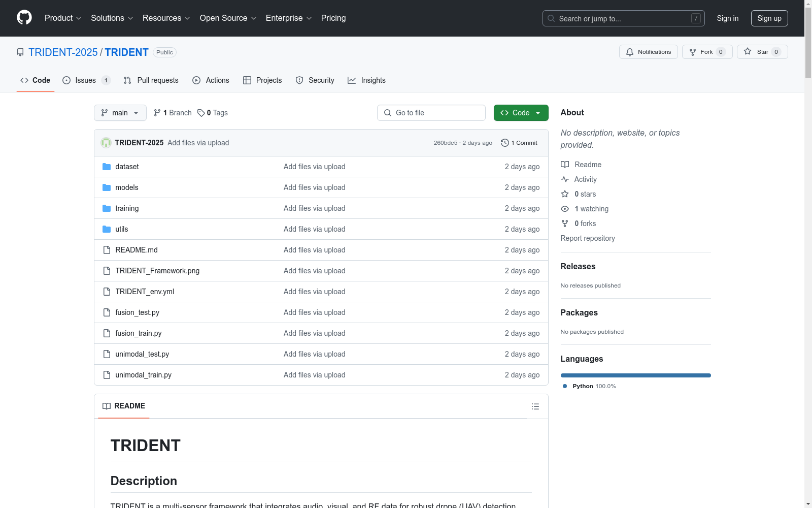This screenshot has width=812, height=508.
Task: Click the Star icon
Action: 748,51
